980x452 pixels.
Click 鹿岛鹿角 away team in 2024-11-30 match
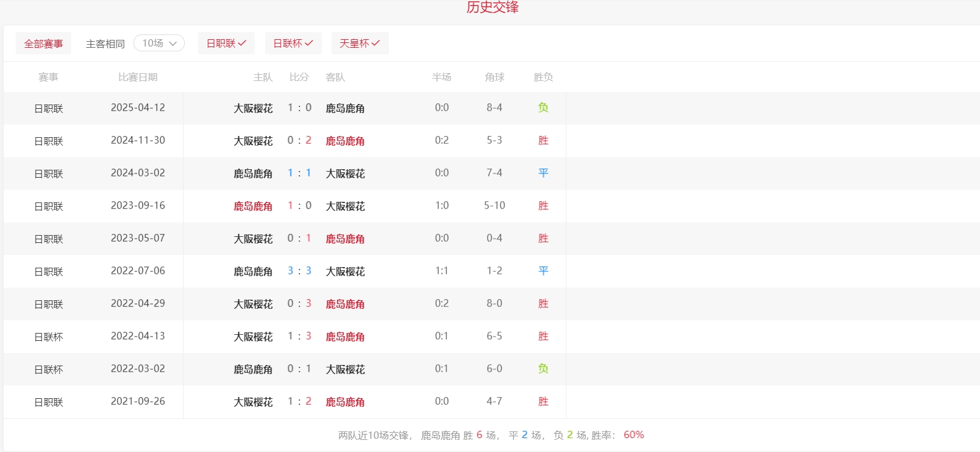(x=345, y=141)
